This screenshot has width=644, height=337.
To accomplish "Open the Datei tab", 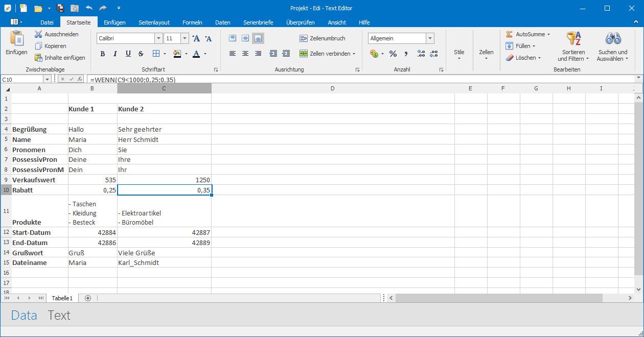I will tap(47, 22).
